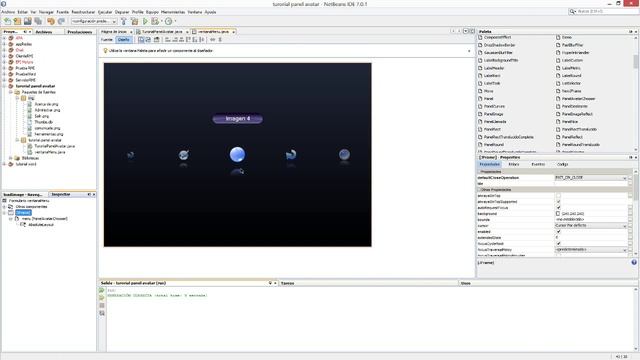The height and width of the screenshot is (360, 640).
Task: Switch to the Eventos properties tab
Action: point(538,164)
